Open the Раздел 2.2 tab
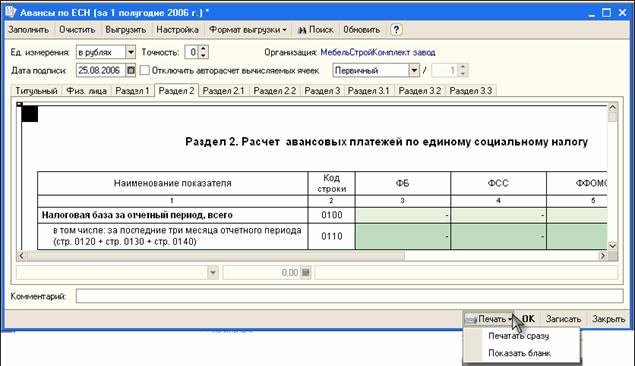Viewport: 635px width, 366px height. pyautogui.click(x=275, y=91)
